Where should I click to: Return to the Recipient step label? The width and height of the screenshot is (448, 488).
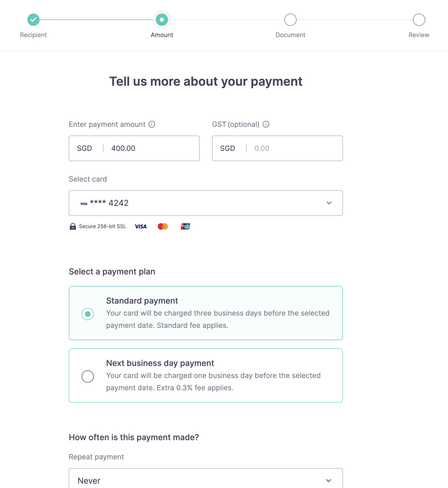coord(33,35)
